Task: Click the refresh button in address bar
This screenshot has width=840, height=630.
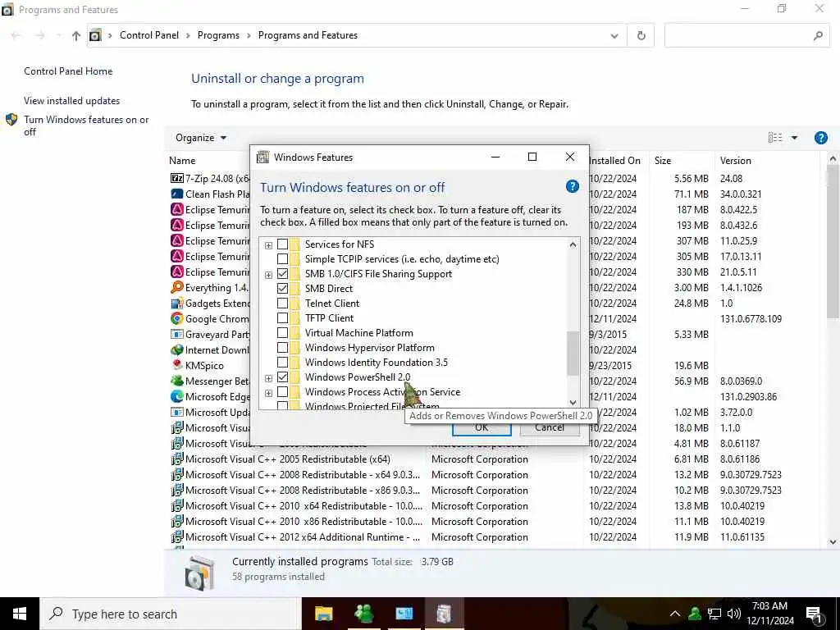Action: point(641,35)
